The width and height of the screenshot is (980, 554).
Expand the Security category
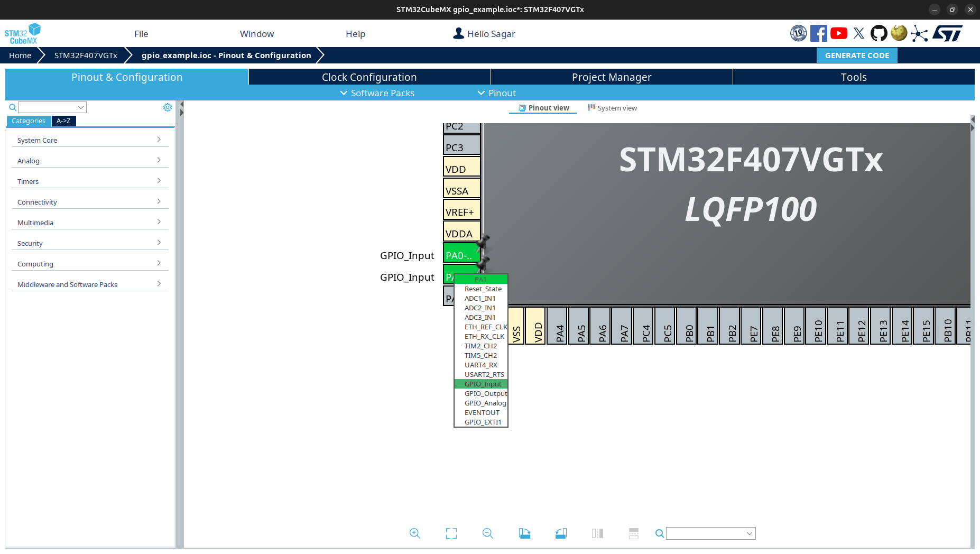tap(90, 243)
